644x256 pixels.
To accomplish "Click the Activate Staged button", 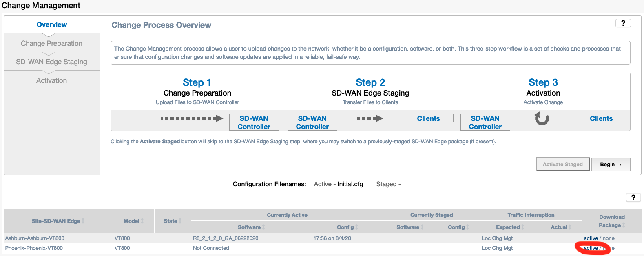I will click(x=562, y=164).
